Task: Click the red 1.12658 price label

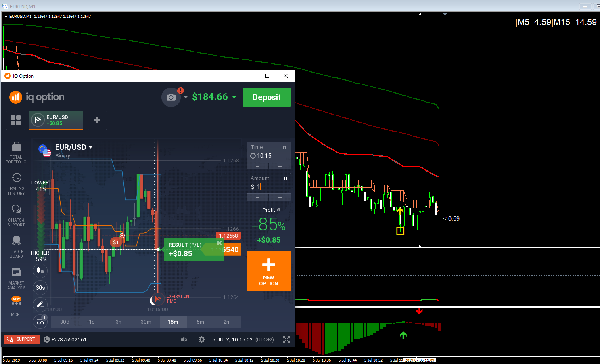Action: click(228, 236)
